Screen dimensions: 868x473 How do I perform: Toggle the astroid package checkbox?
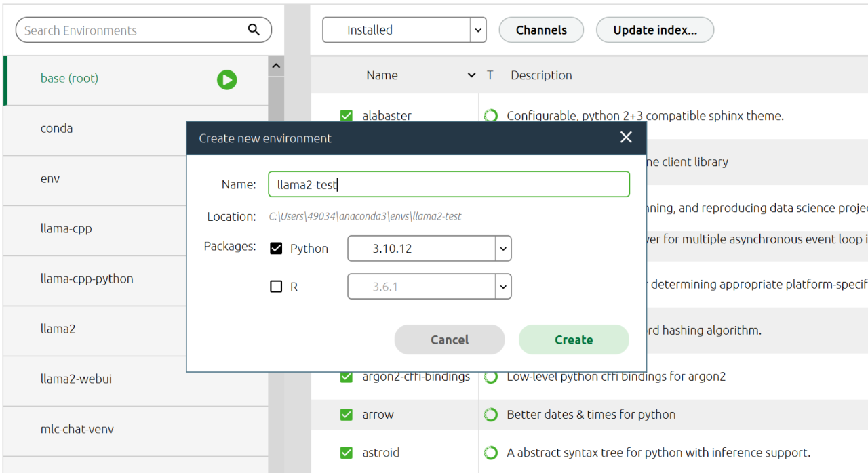347,453
